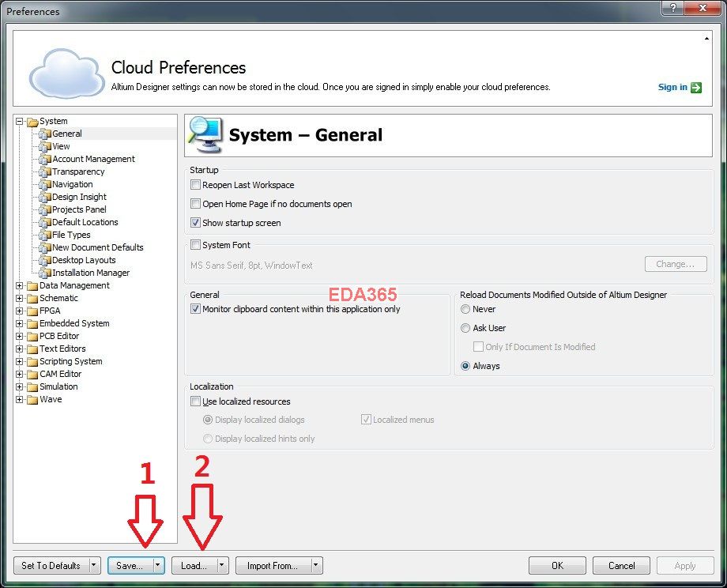Click the Embedded System folder icon
The image size is (727, 588).
coord(32,324)
